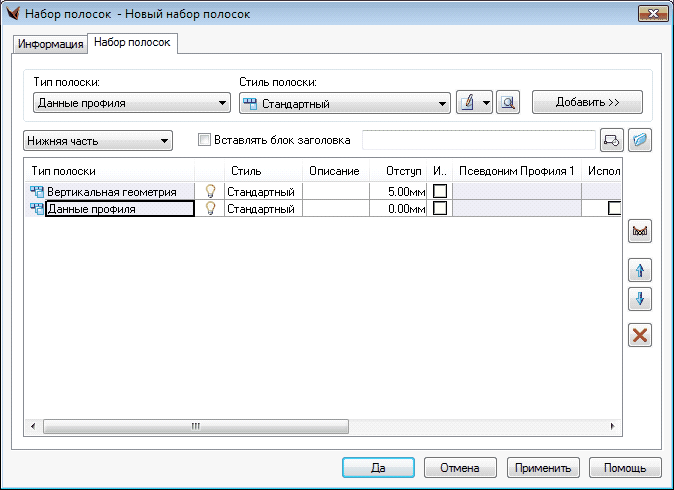The height and width of the screenshot is (490, 674).
Task: Click the style edit pencil icon
Action: [466, 103]
